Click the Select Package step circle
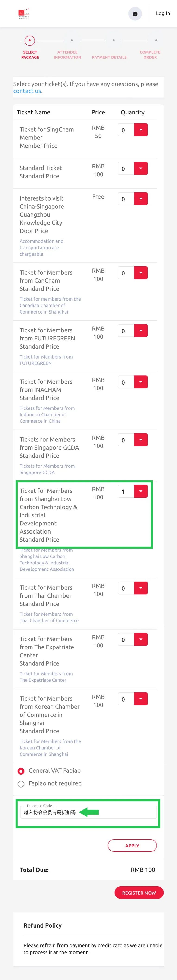This screenshot has height=980, width=177. 30,40
